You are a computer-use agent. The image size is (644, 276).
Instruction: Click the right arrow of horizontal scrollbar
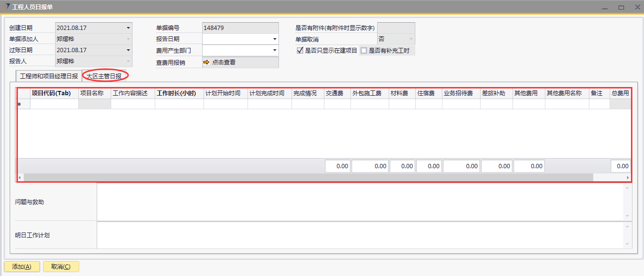pyautogui.click(x=628, y=177)
